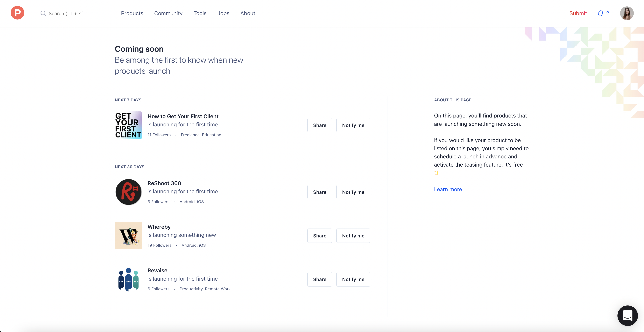Viewport: 644px width, 332px height.
Task: Share the ReShoot 360 launch
Action: coord(320,192)
